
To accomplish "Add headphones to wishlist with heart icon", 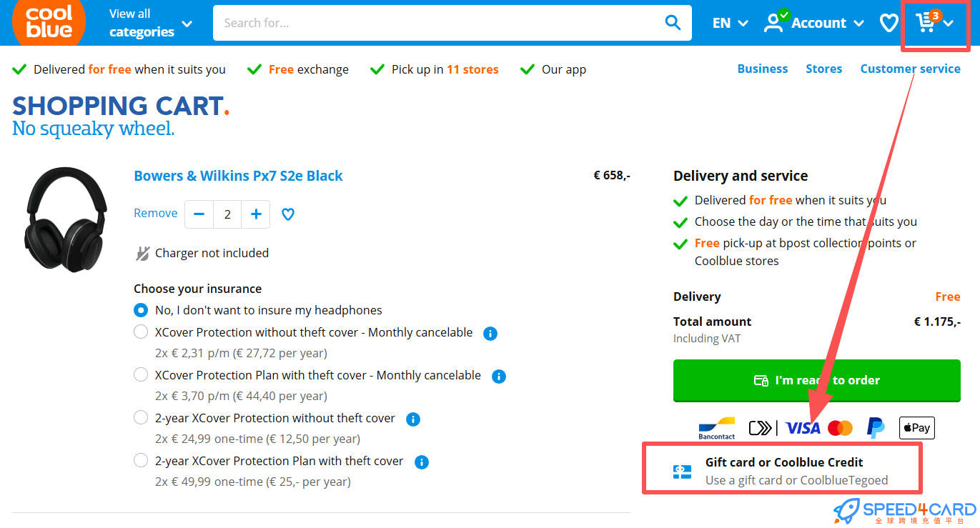I will pyautogui.click(x=288, y=214).
